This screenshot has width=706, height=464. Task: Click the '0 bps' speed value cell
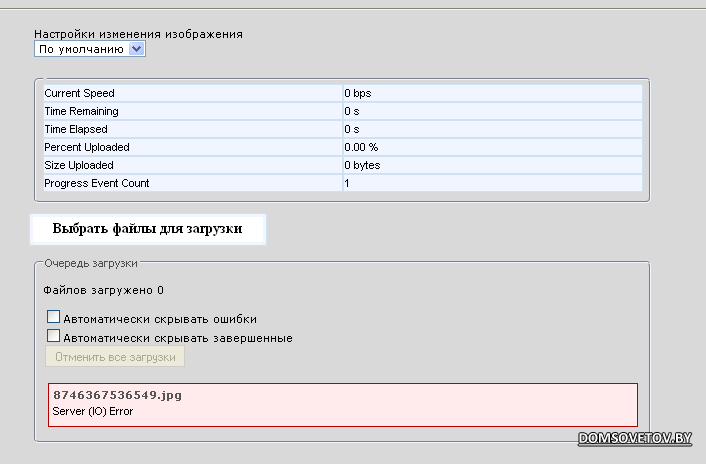(493, 93)
